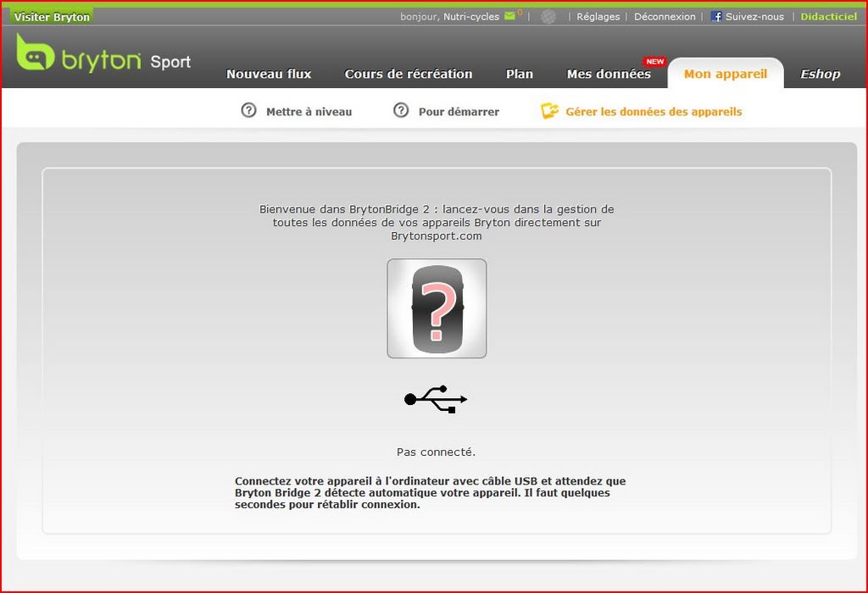Open the Mes données tab
This screenshot has width=868, height=593.
click(x=609, y=74)
